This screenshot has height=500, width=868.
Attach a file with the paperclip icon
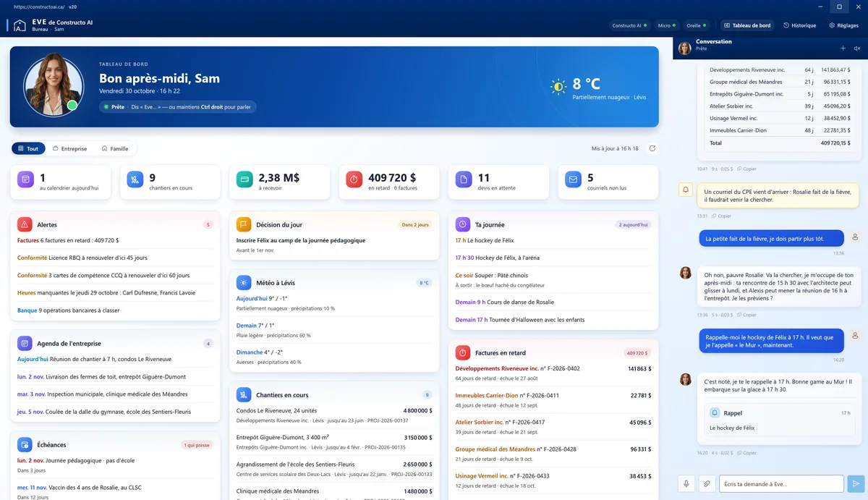point(707,484)
